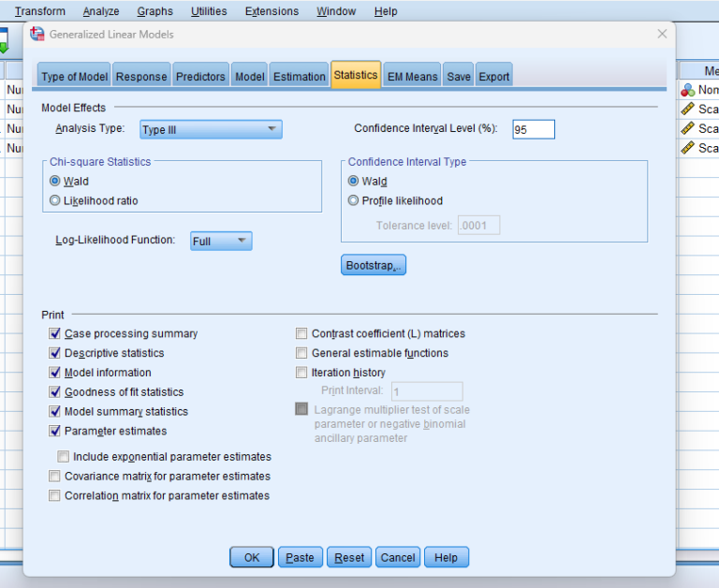Viewport: 719px width, 588px height.
Task: Switch to the Model tab
Action: 249,76
